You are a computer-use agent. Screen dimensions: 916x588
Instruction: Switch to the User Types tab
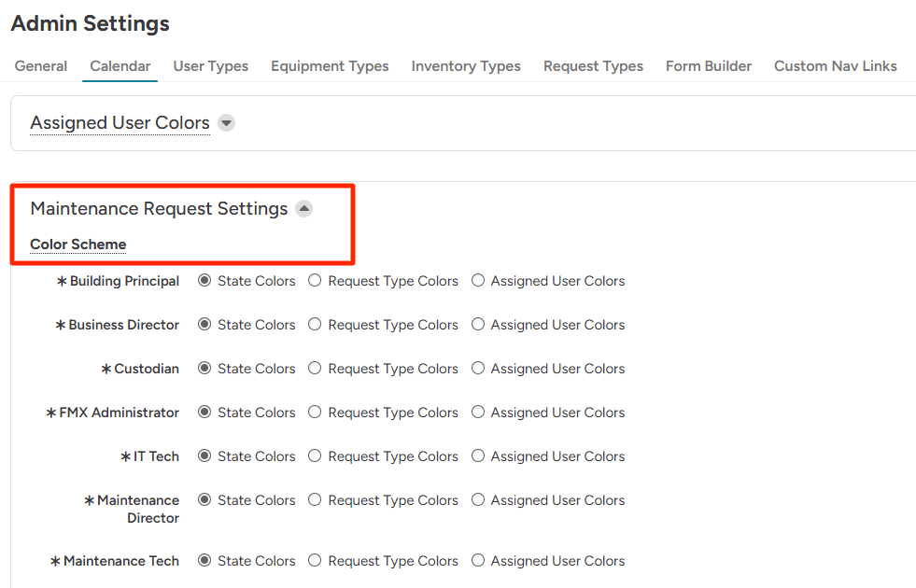point(211,66)
